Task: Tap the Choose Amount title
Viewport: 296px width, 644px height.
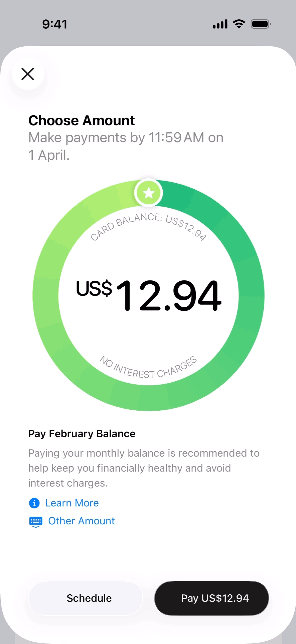Action: coord(81,121)
